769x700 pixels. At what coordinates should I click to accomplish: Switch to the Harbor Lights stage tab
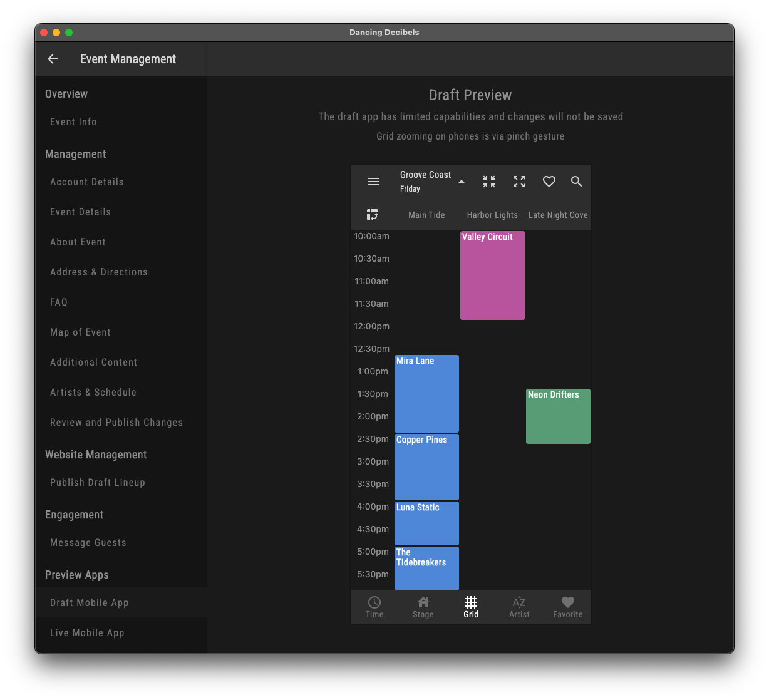click(492, 215)
